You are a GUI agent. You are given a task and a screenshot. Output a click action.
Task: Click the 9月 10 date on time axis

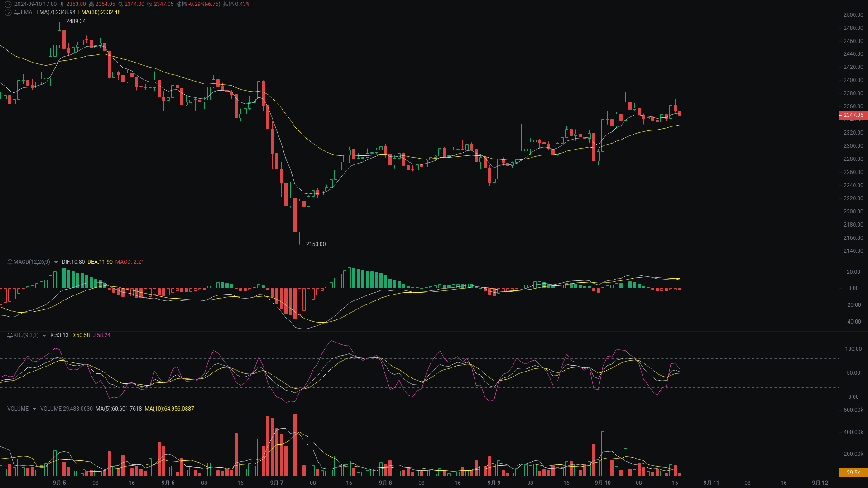pyautogui.click(x=603, y=483)
